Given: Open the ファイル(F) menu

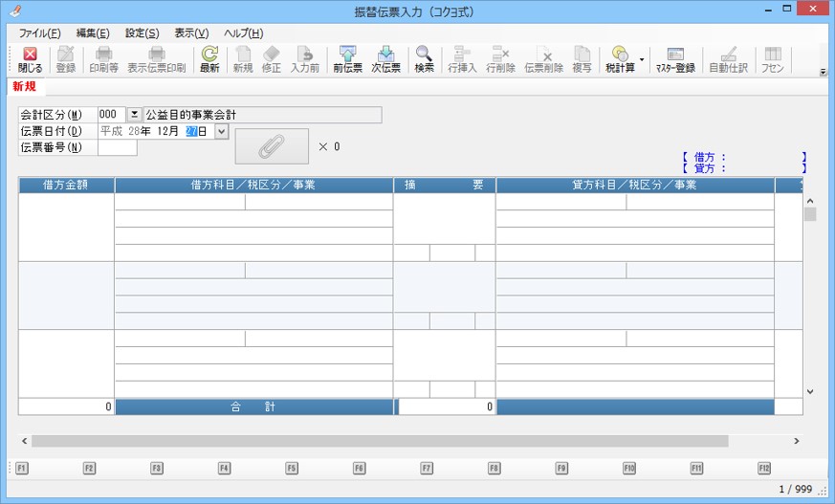Looking at the screenshot, I should pos(39,33).
